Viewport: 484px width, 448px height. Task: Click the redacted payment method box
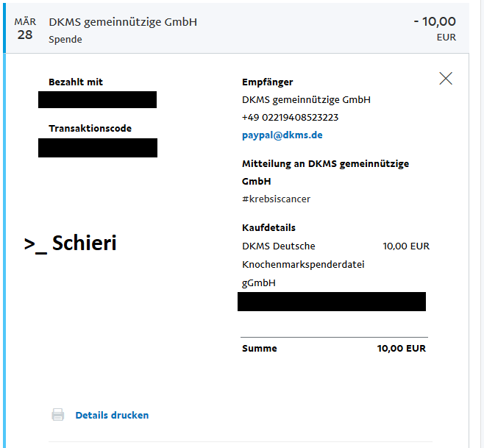(97, 99)
